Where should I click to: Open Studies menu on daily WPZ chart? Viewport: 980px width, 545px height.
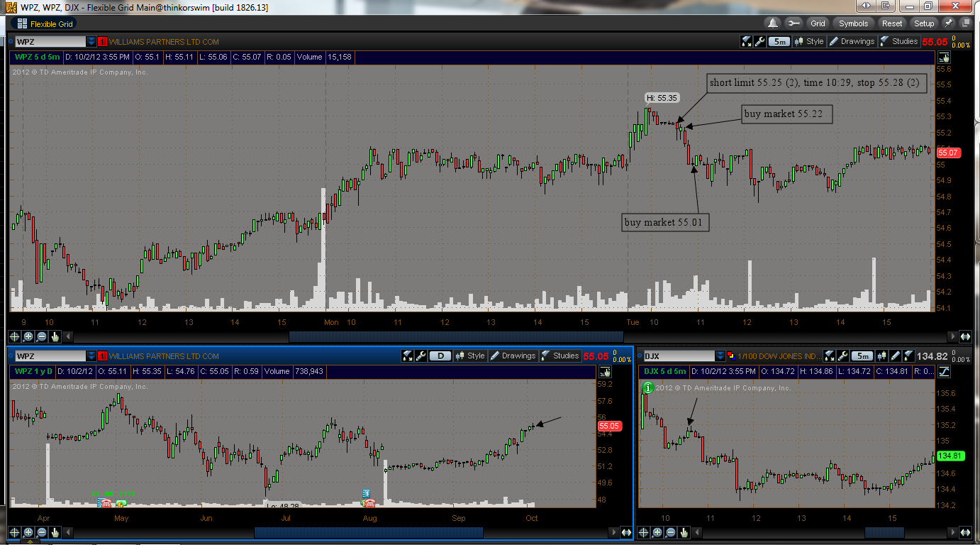(559, 356)
